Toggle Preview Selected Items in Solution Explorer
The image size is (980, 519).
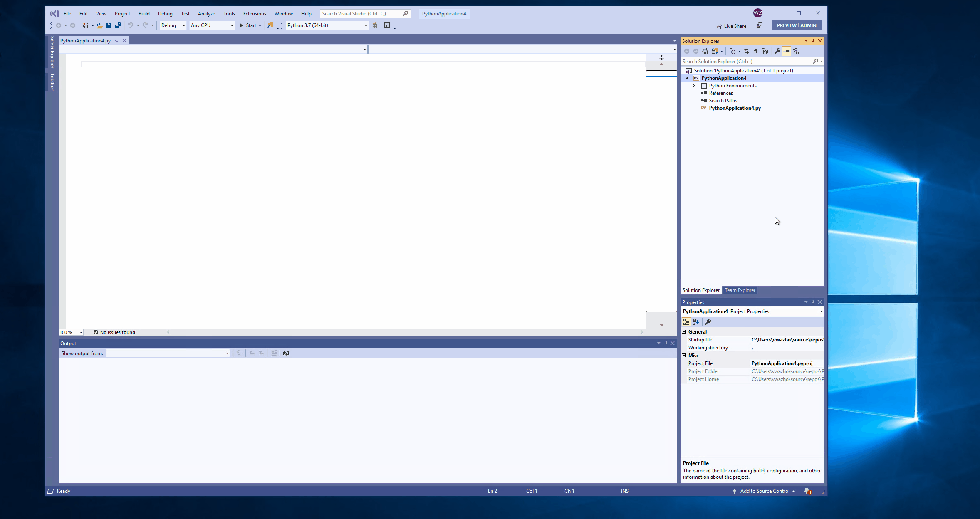(x=787, y=51)
